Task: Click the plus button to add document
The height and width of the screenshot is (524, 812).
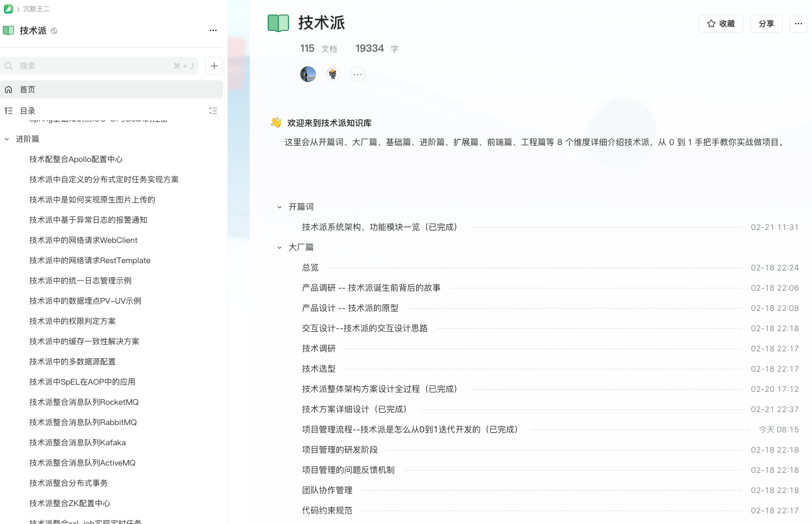Action: (214, 66)
